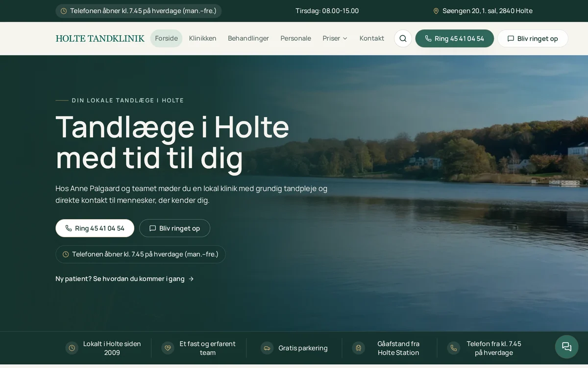Click the clock icon in hero phone hours pill
Image resolution: width=588 pixels, height=368 pixels.
(66, 254)
